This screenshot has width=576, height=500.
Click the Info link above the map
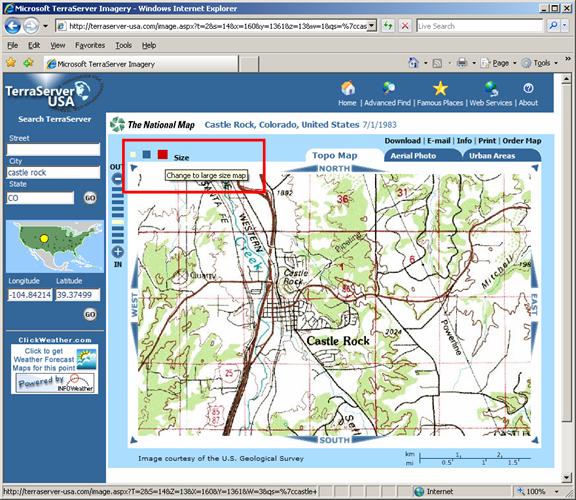464,141
